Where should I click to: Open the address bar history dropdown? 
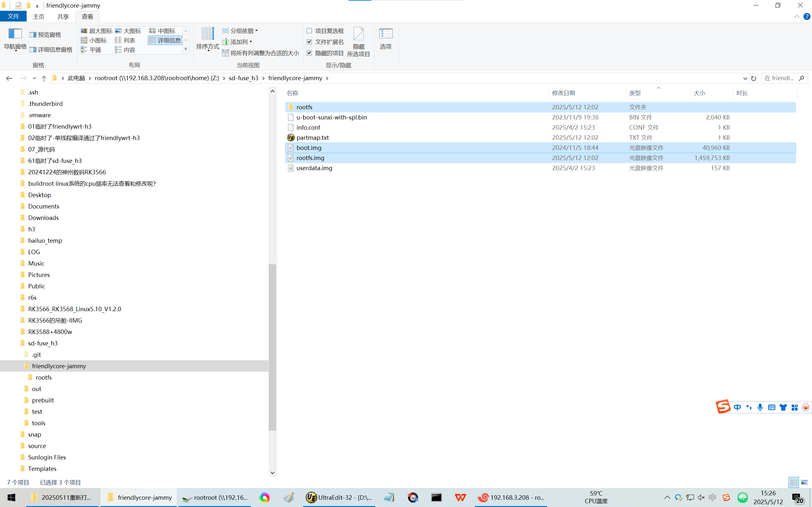tap(745, 78)
